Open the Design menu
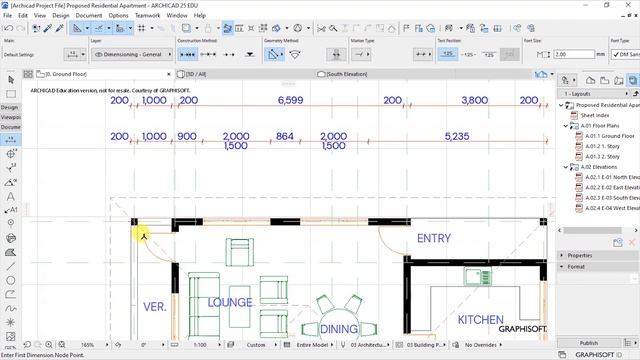Screen dimensions: 640x360 pyautogui.click(x=60, y=16)
